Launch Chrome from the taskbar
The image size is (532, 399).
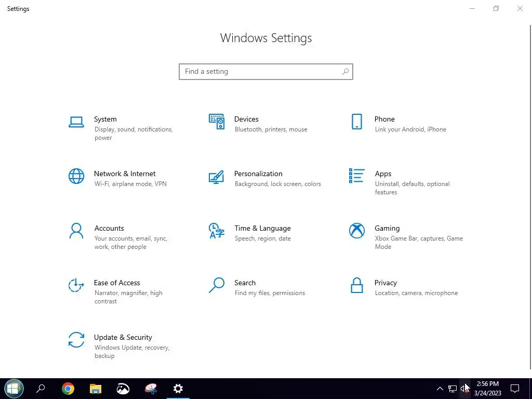pos(68,389)
